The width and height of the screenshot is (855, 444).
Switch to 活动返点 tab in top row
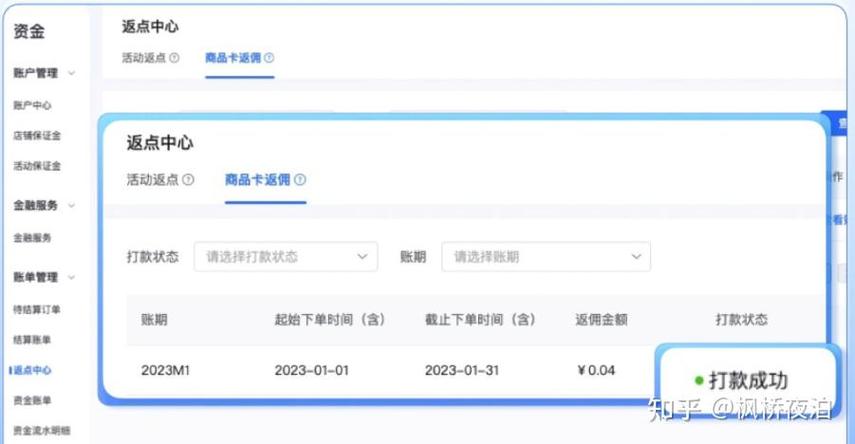[143, 58]
